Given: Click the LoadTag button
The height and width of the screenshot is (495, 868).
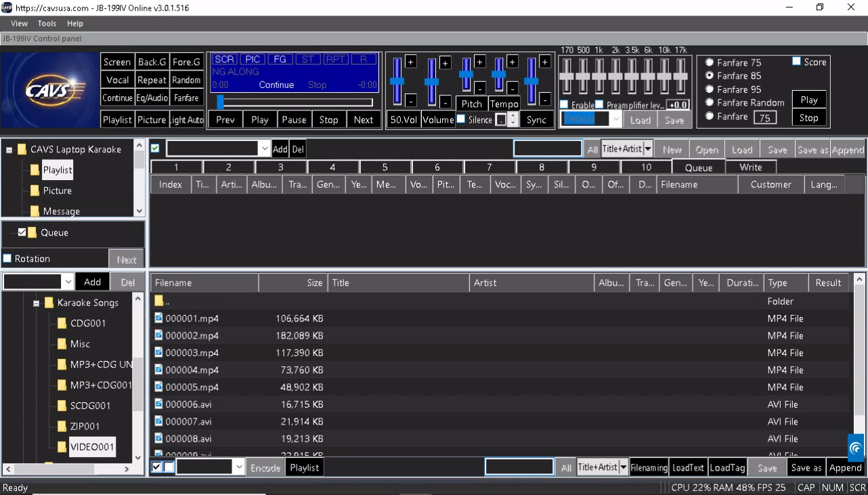Looking at the screenshot, I should (727, 467).
